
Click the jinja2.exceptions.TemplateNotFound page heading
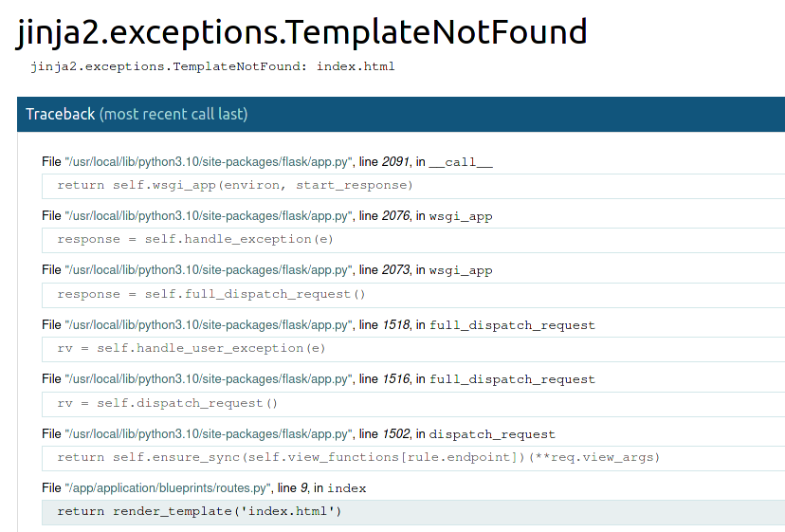pos(301,31)
